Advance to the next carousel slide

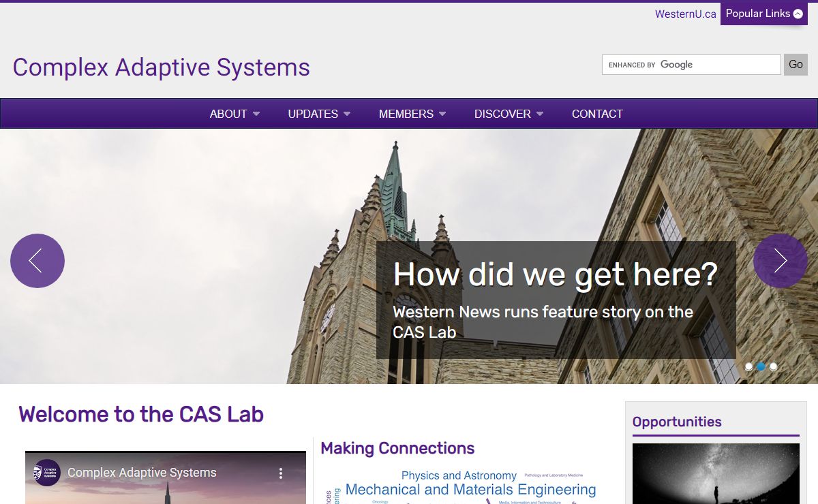pos(780,261)
